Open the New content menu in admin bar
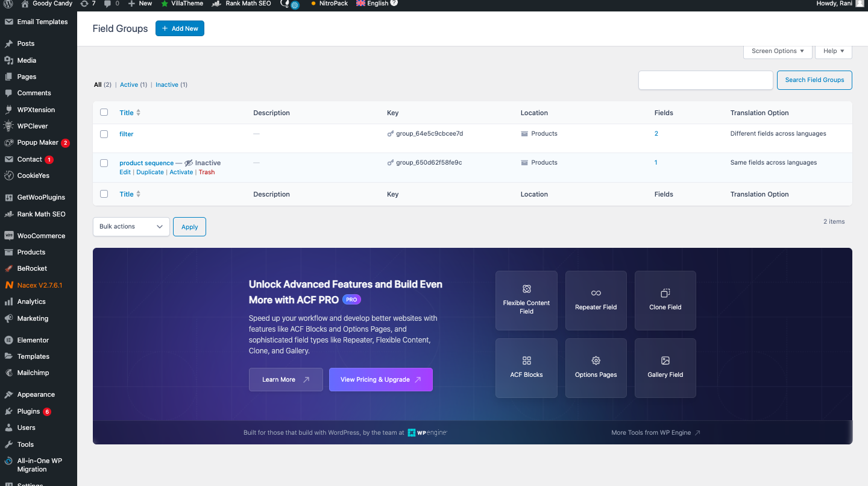The image size is (868, 486). pos(140,4)
